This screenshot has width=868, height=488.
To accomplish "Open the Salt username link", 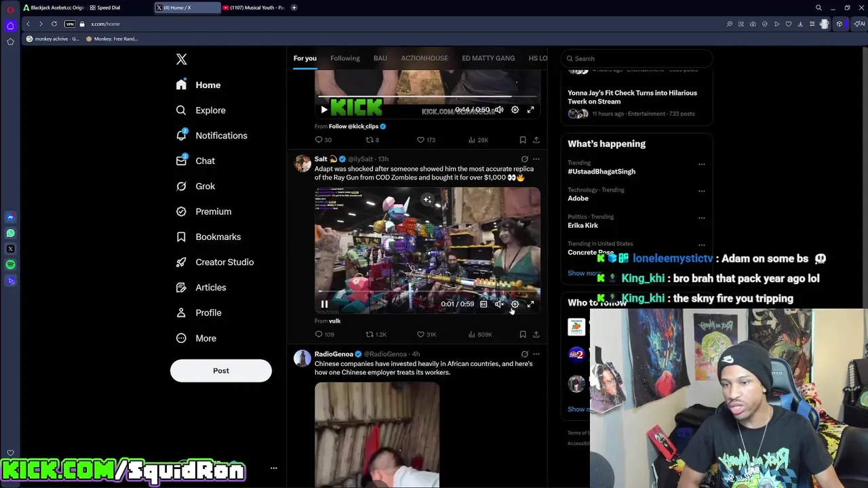I will pos(321,159).
